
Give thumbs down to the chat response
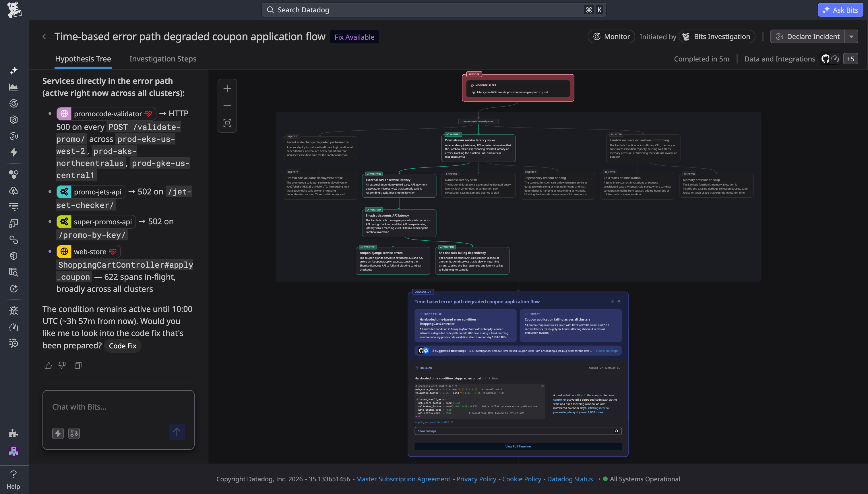coord(62,365)
